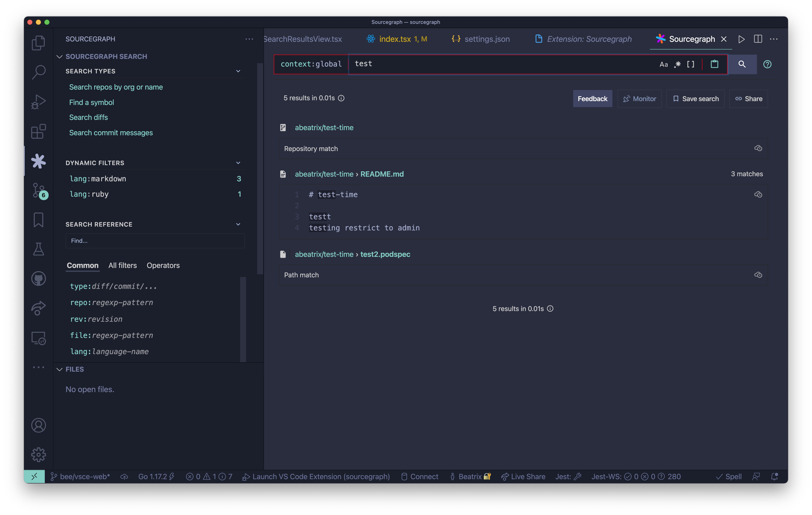The width and height of the screenshot is (812, 515).
Task: Open README.md result file link
Action: (382, 174)
